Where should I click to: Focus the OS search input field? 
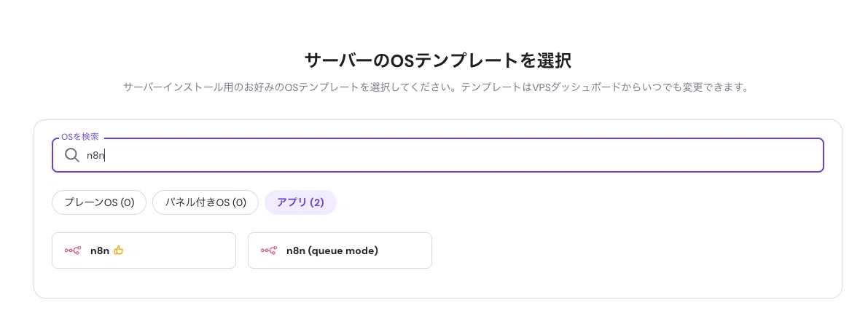438,155
